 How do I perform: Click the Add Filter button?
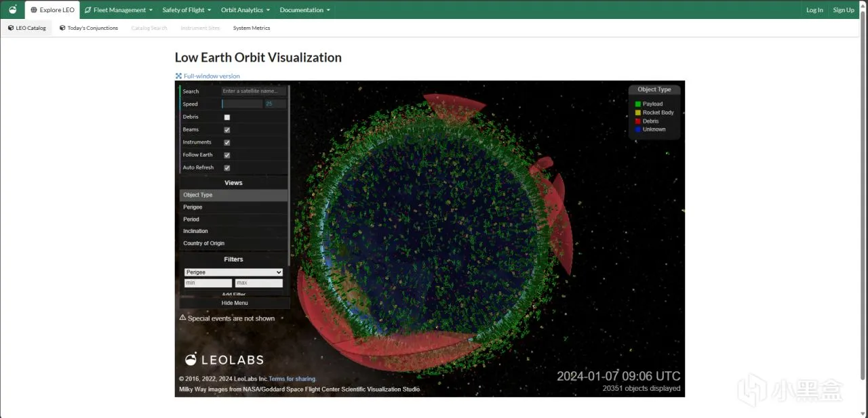[234, 294]
